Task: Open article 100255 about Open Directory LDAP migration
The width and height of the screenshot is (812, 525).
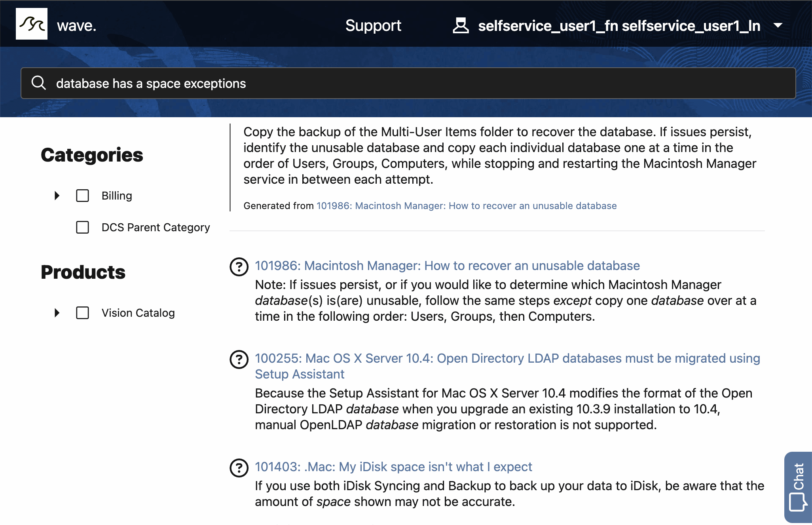Action: (x=507, y=358)
